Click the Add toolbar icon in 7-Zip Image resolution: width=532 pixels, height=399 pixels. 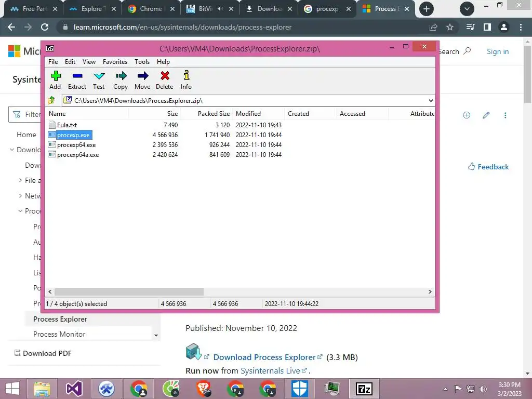pos(55,80)
